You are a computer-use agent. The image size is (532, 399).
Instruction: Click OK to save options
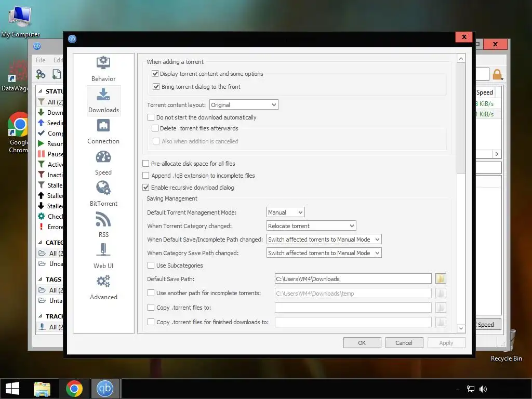(362, 343)
